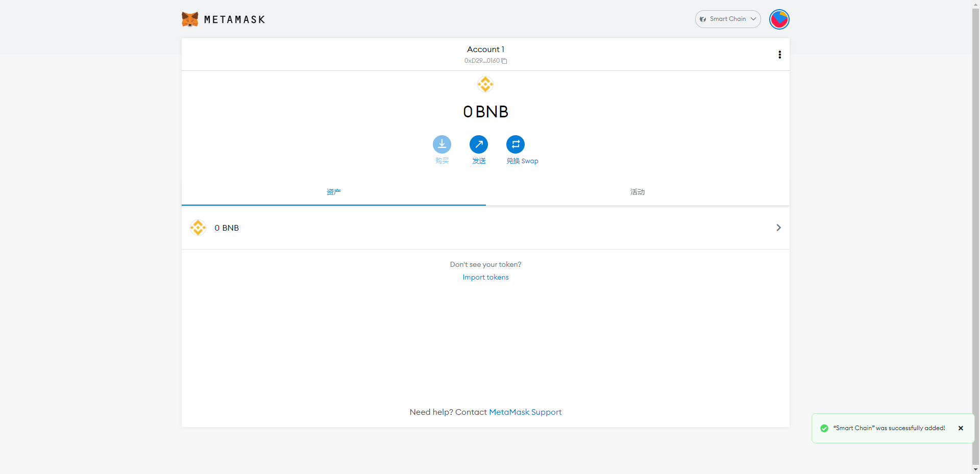Click the BNB icon in asset list
980x474 pixels.
click(198, 228)
